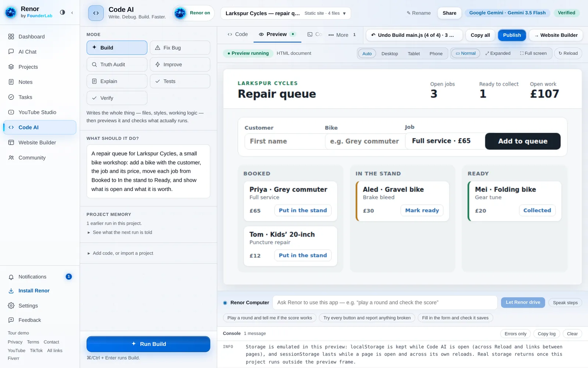Open the Job select showing Full service £65
This screenshot has height=368, width=588.
445,141
